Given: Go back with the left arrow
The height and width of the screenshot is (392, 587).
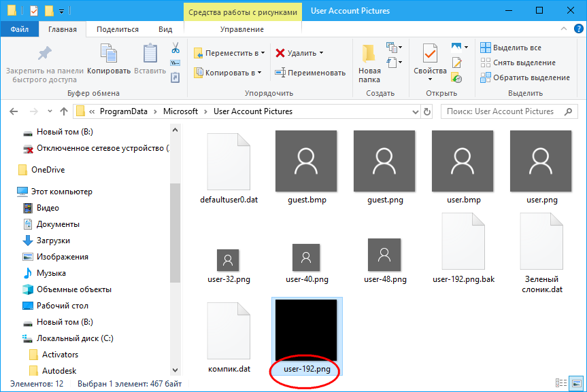Looking at the screenshot, I should click(x=14, y=111).
